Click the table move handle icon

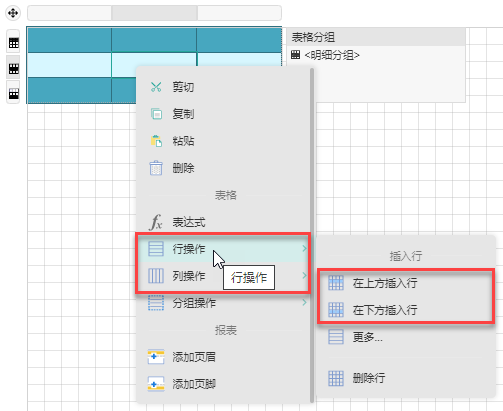pyautogui.click(x=13, y=13)
